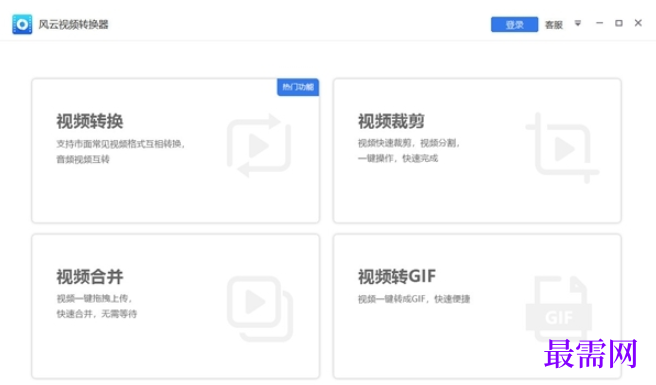Click the text 快速合并，无需等待

click(x=97, y=314)
